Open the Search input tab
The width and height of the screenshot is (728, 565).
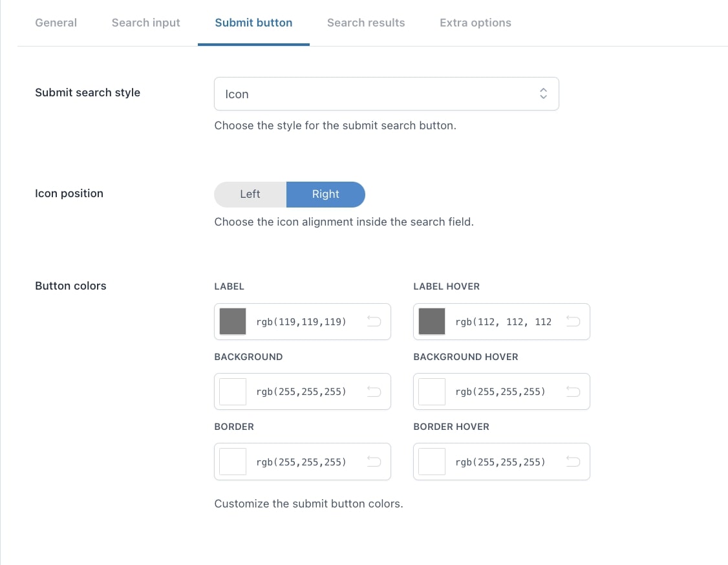coord(145,23)
